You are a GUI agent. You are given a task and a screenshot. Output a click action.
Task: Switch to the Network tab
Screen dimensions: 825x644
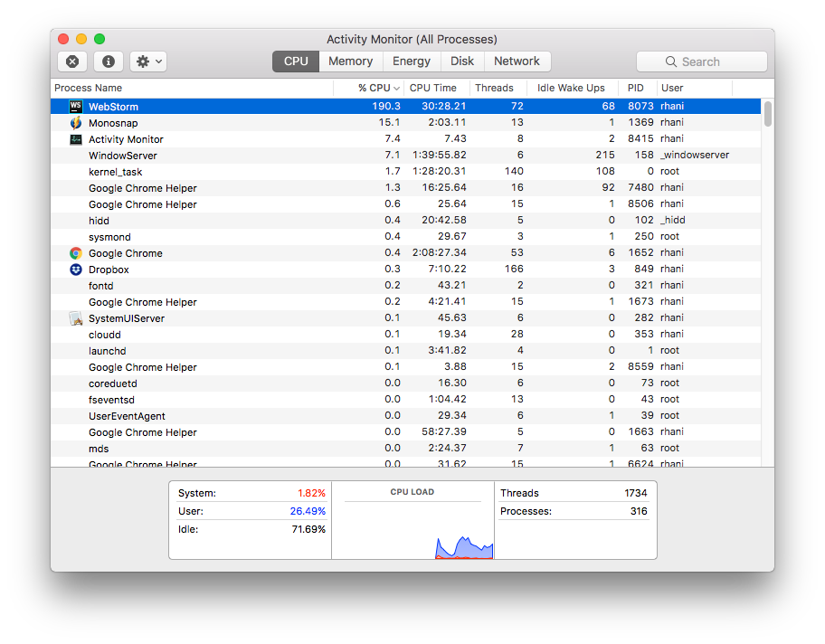[517, 62]
